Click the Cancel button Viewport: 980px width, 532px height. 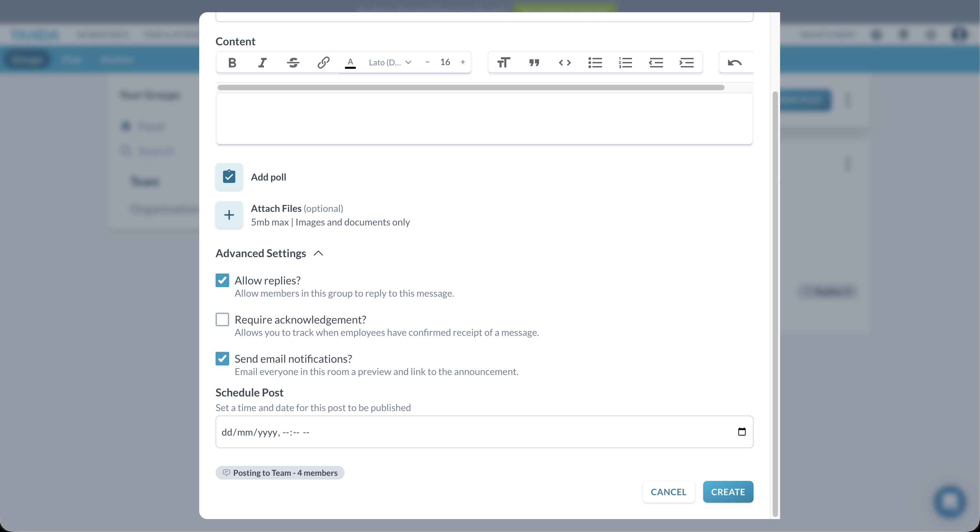[x=668, y=492]
